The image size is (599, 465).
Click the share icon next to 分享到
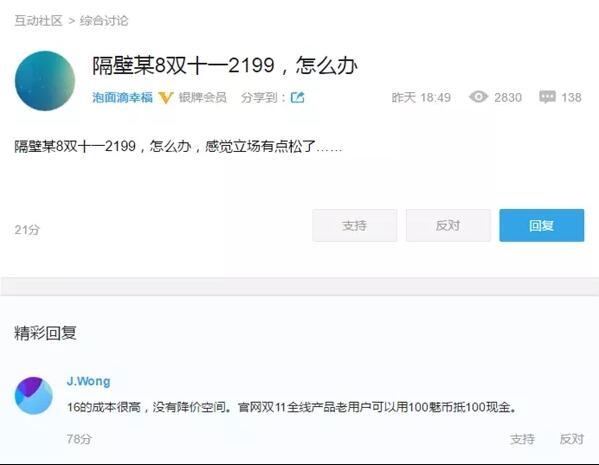[x=297, y=97]
